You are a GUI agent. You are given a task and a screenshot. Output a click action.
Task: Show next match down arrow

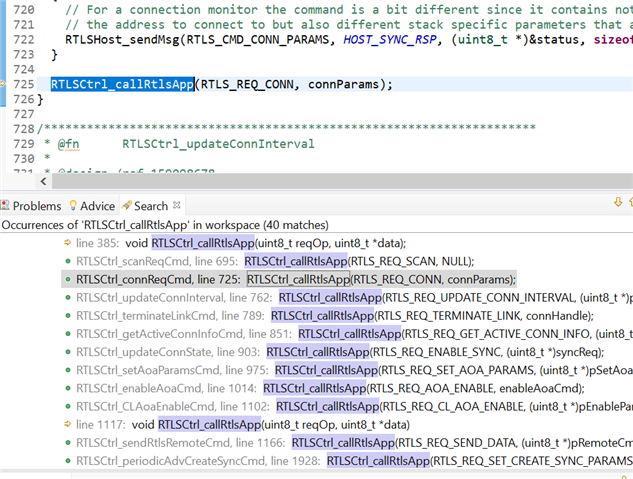point(618,202)
